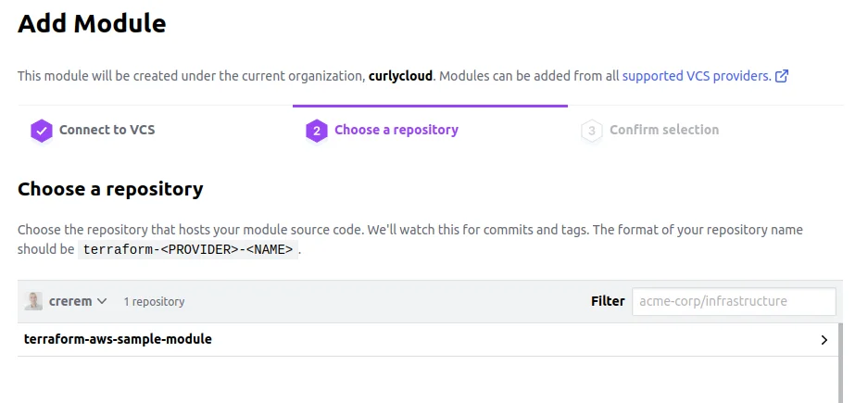868x403 pixels.
Task: Click the repository list vertical scrollbar
Action: (840, 363)
